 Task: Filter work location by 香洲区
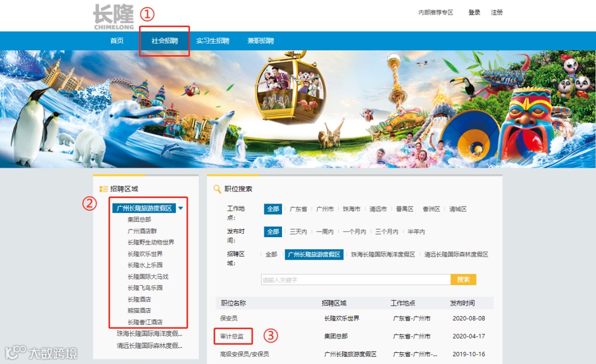coord(432,209)
